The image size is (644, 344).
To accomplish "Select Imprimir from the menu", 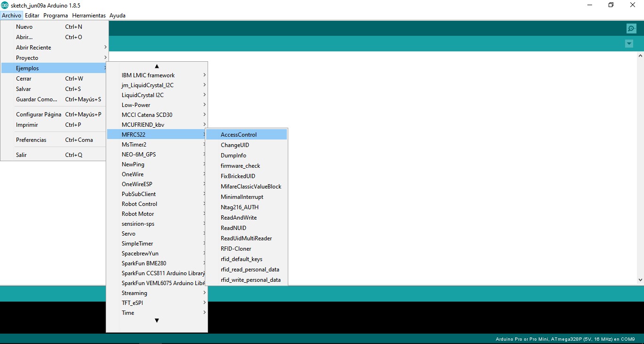I will [54, 125].
